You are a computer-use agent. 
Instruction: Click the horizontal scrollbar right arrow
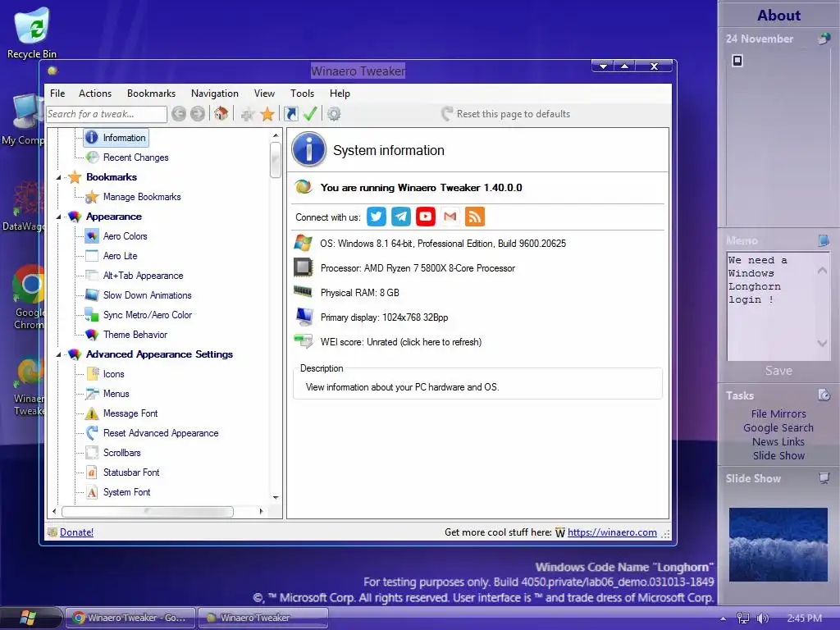tap(261, 512)
